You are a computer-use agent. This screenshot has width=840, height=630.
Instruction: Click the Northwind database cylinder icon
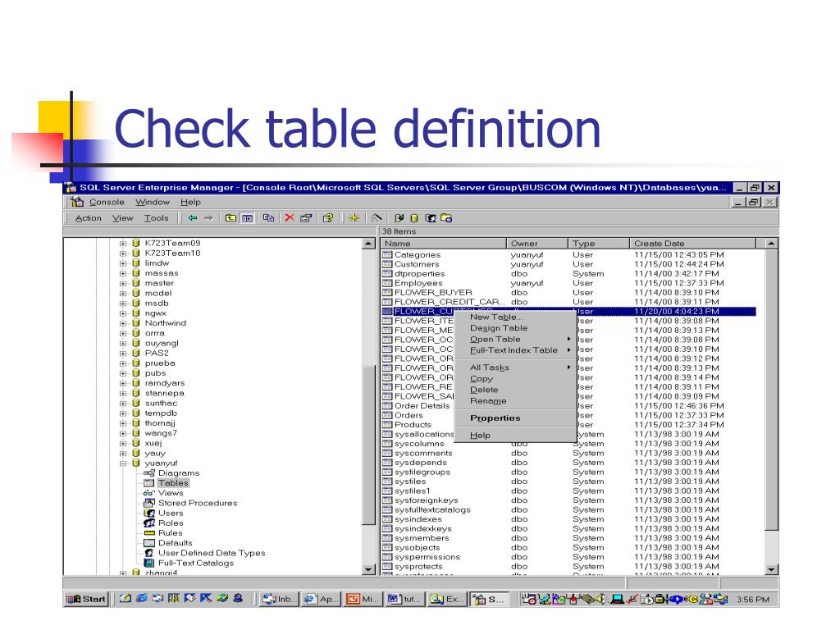136,323
